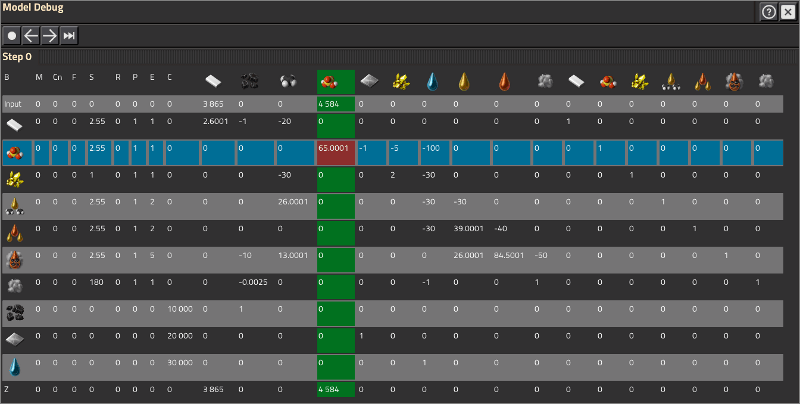Go to the previous step with the left arrow
Viewport: 800px width, 404px height.
tap(31, 35)
